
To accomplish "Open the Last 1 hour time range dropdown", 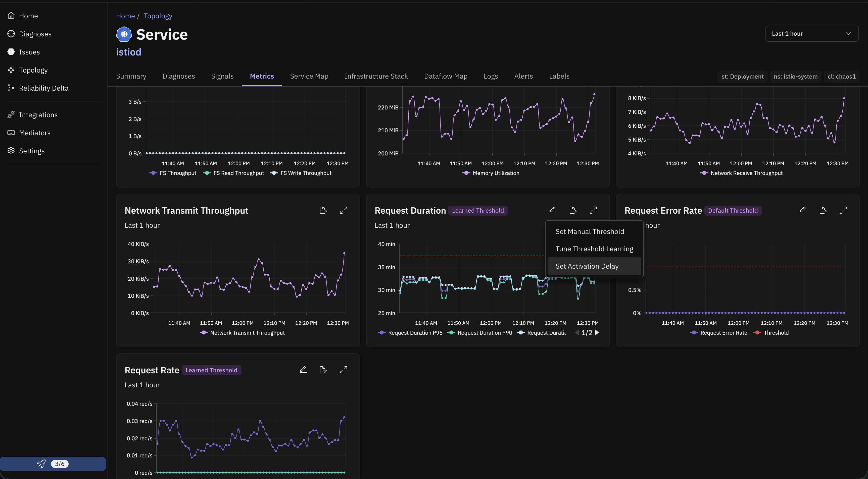I will click(812, 34).
